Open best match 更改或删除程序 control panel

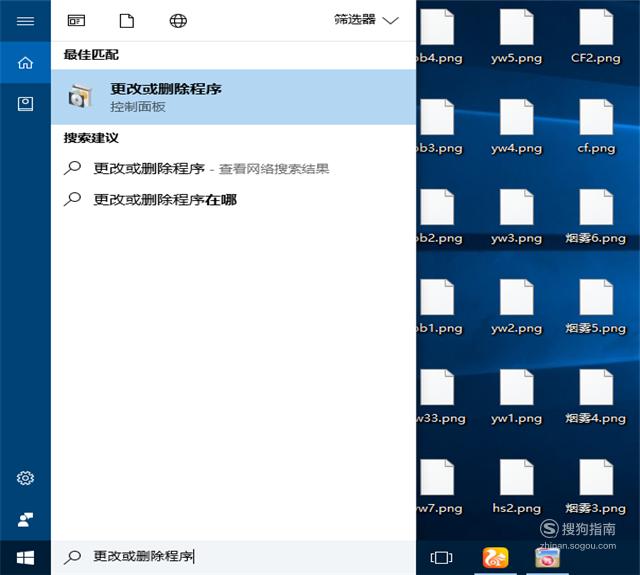coord(233,97)
